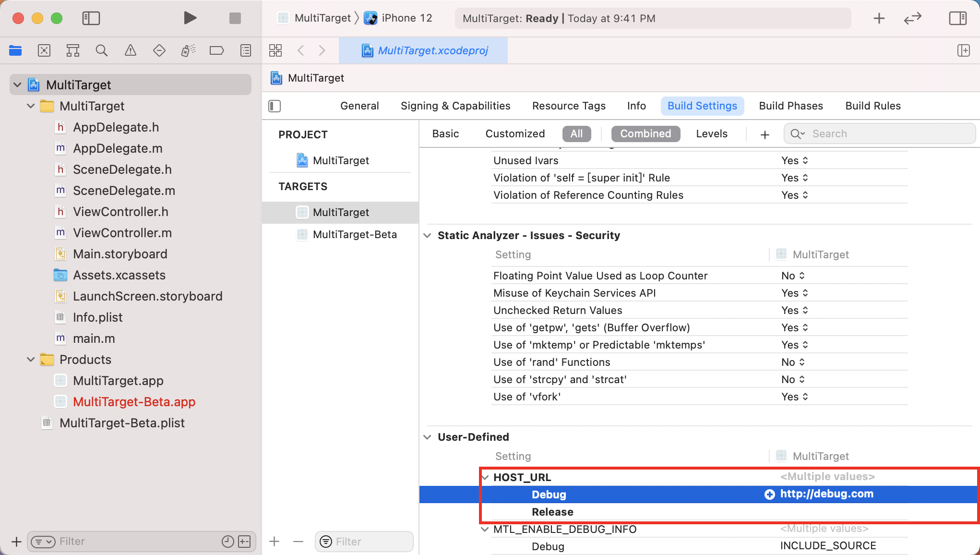Toggle the Inspectors panel on right
The image size is (980, 555).
coord(957,18)
